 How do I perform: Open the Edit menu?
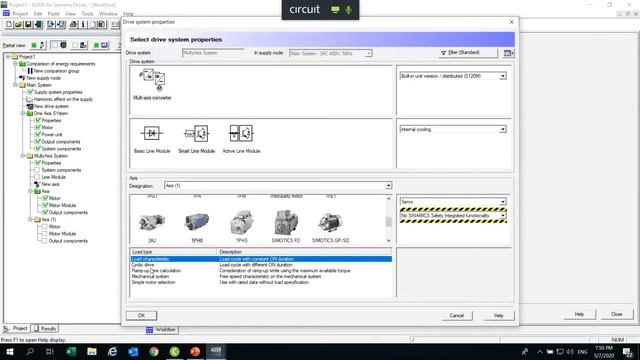pyautogui.click(x=38, y=14)
